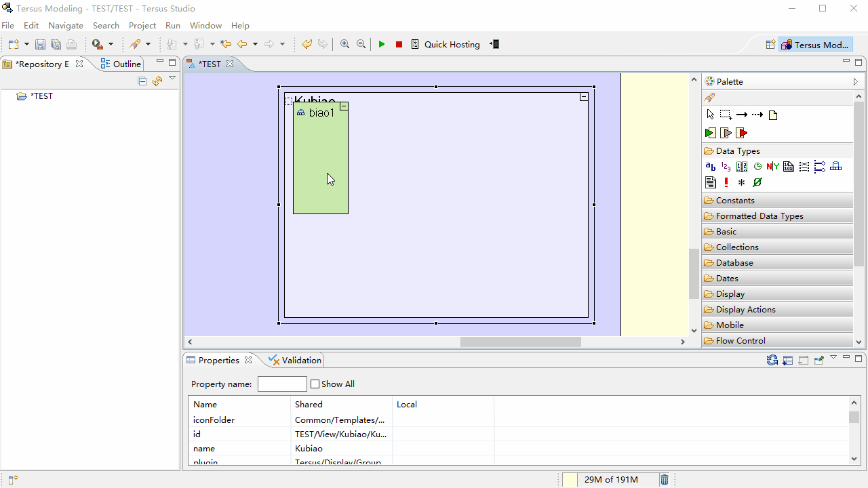The height and width of the screenshot is (488, 868).
Task: Click the Quick Hosting button
Action: click(x=446, y=44)
